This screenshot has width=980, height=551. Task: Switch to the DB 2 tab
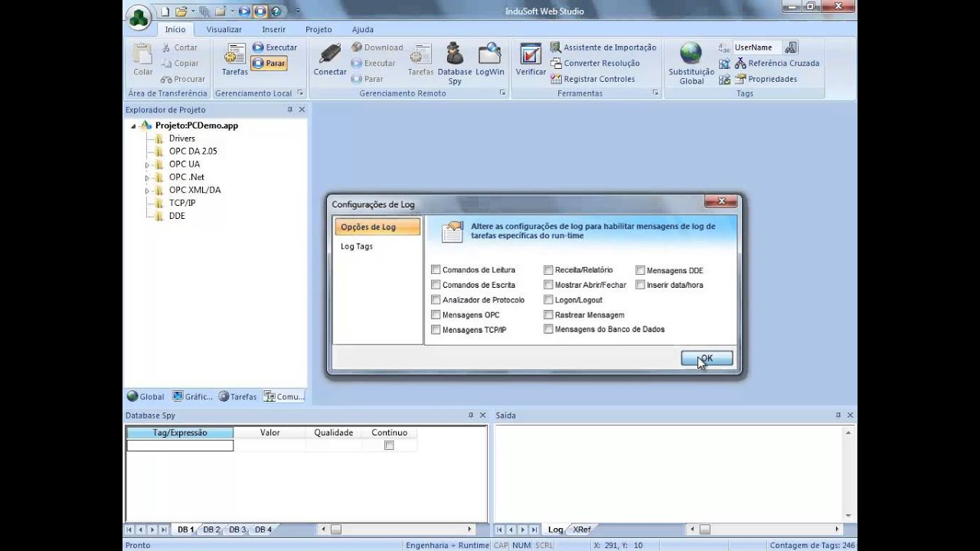tap(211, 530)
